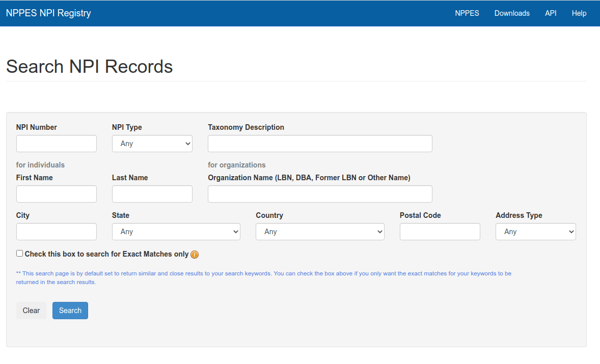Click the Clear button
The height and width of the screenshot is (364, 600).
(31, 311)
